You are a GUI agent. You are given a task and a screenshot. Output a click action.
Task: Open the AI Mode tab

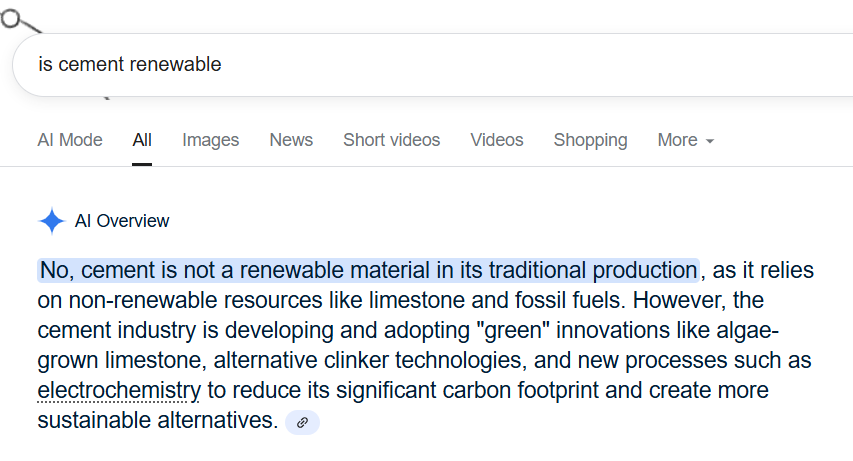pos(70,140)
